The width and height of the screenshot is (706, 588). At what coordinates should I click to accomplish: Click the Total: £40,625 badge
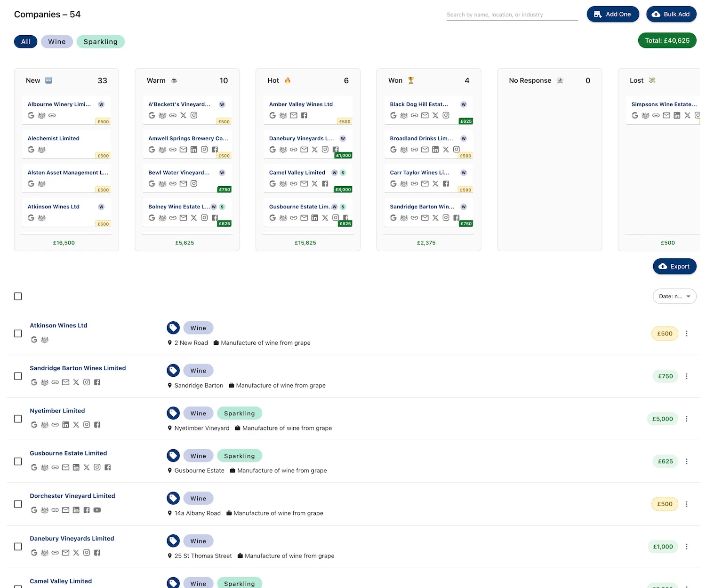pos(667,40)
